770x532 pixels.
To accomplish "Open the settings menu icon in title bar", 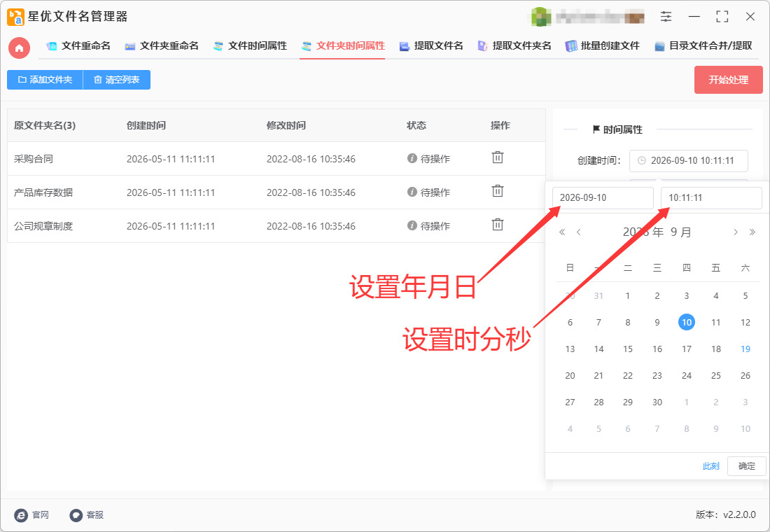I will [x=666, y=17].
